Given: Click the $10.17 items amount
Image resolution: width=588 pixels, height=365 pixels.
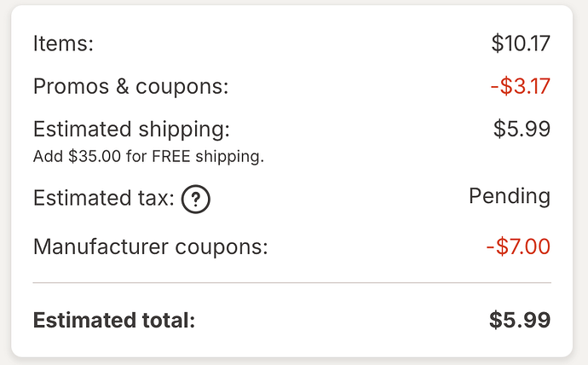Looking at the screenshot, I should (521, 43).
